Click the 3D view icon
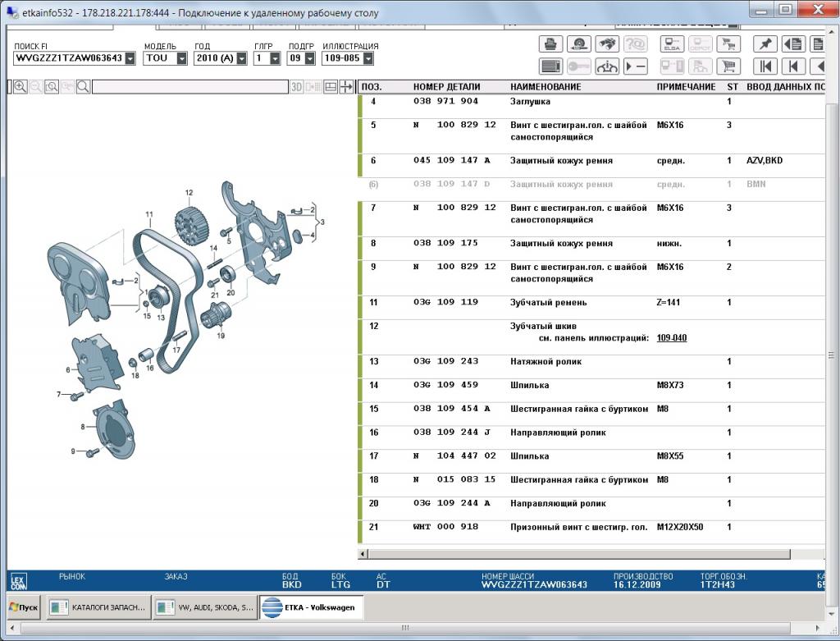840x641 pixels. pos(296,87)
